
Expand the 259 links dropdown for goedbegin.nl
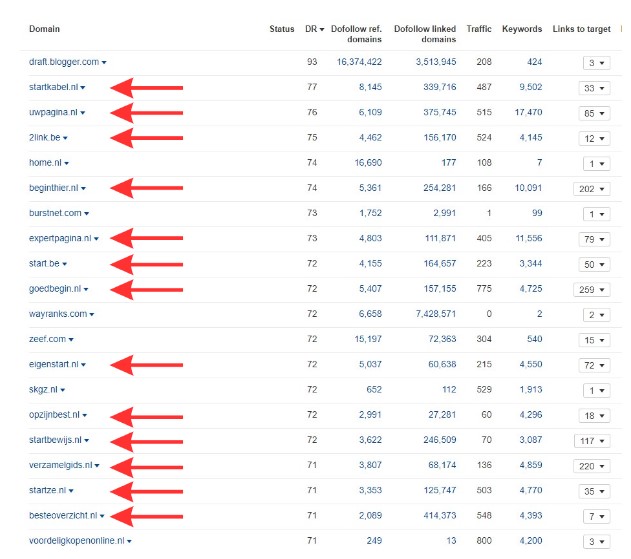[x=592, y=289]
